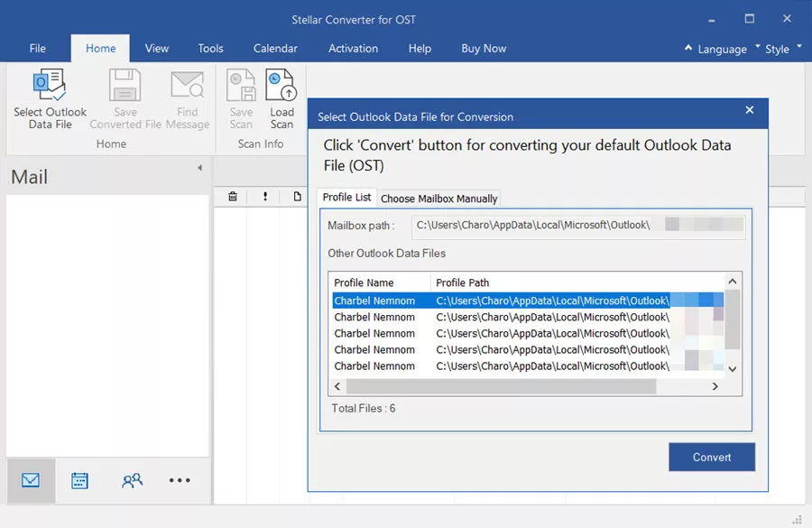812x528 pixels.
Task: Collapse the ribbon with the up arrow
Action: (688, 48)
